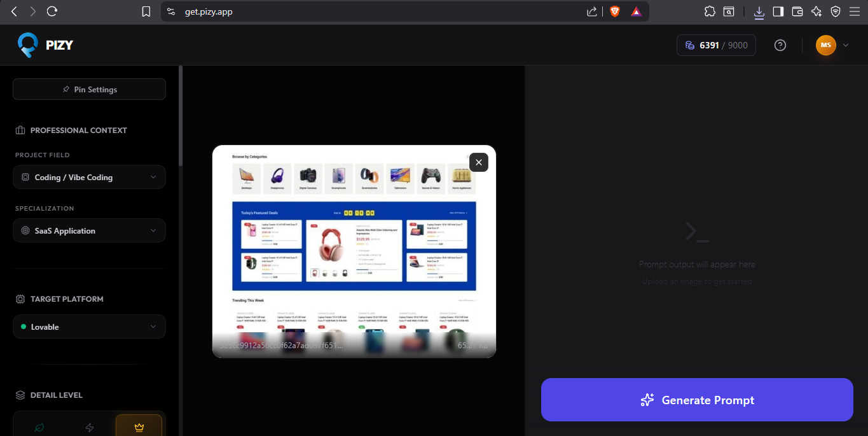Click the PROJECT FIELD label
Screen dimensions: 868x436
point(43,155)
